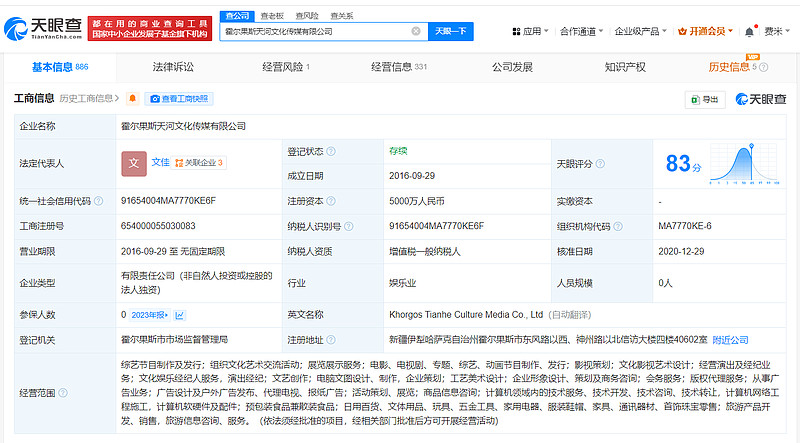Clear the search box with the X icon

(x=416, y=32)
